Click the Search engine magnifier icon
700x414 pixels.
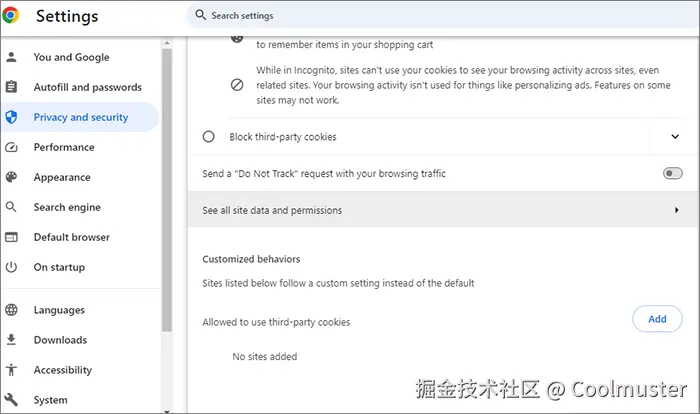pos(12,207)
